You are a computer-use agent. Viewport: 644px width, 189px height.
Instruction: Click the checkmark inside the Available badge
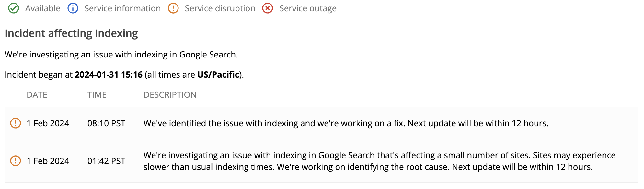tap(14, 8)
